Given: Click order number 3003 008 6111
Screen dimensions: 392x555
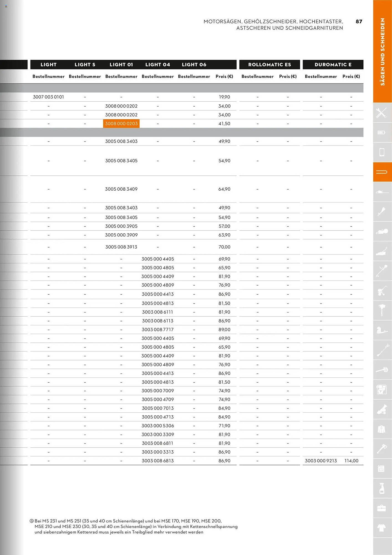Looking at the screenshot, I should click(158, 312).
